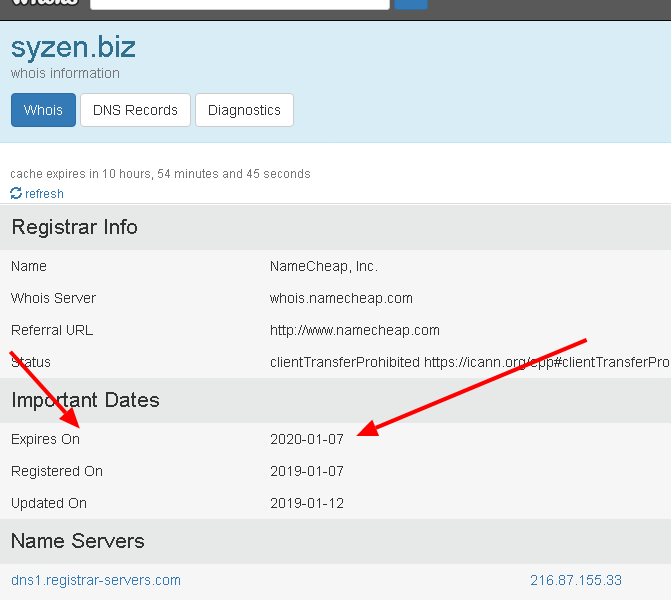Click the http://www.namecheap.com referral URL

(x=354, y=330)
